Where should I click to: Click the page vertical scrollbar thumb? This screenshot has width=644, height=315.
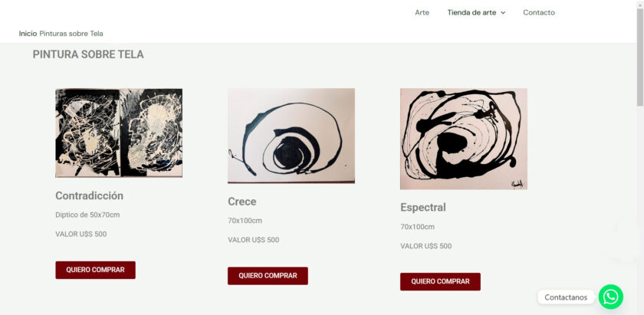[640, 57]
